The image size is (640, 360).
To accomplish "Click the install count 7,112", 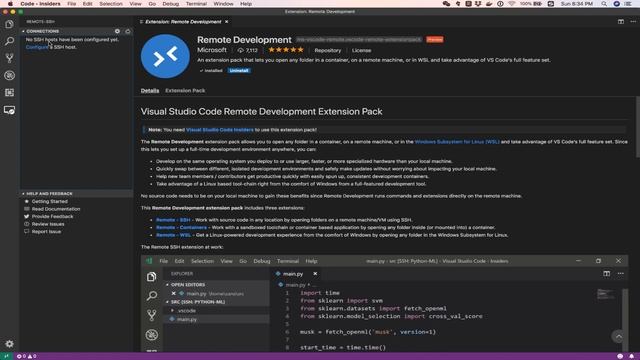I will tap(248, 51).
